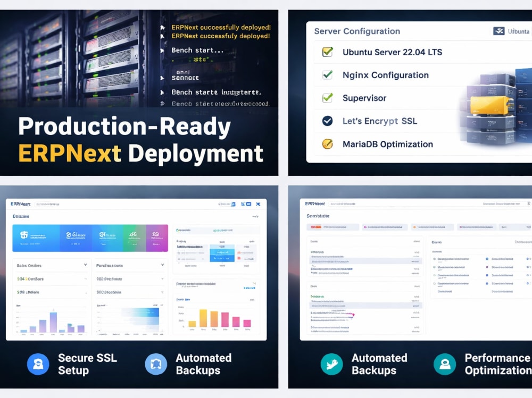Viewport: 532px width, 398px height.
Task: Click the Sales Orders panel title
Action: coord(29,266)
